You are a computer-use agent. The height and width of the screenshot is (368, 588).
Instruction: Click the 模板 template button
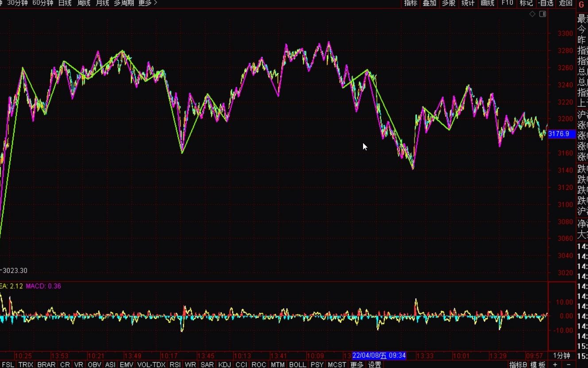(x=538, y=364)
